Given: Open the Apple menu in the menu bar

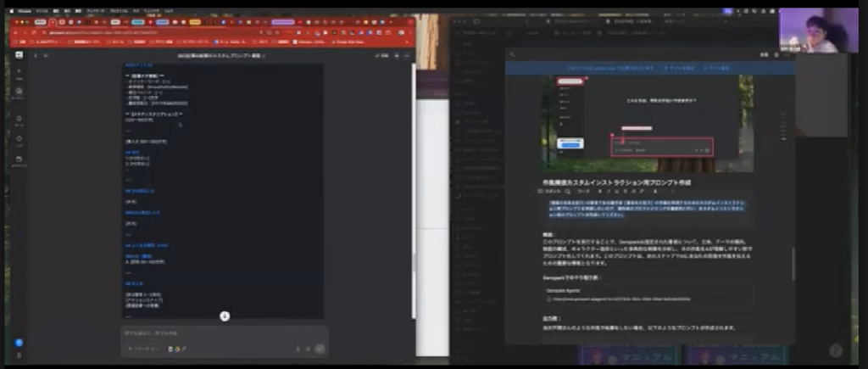Looking at the screenshot, I should [7, 11].
